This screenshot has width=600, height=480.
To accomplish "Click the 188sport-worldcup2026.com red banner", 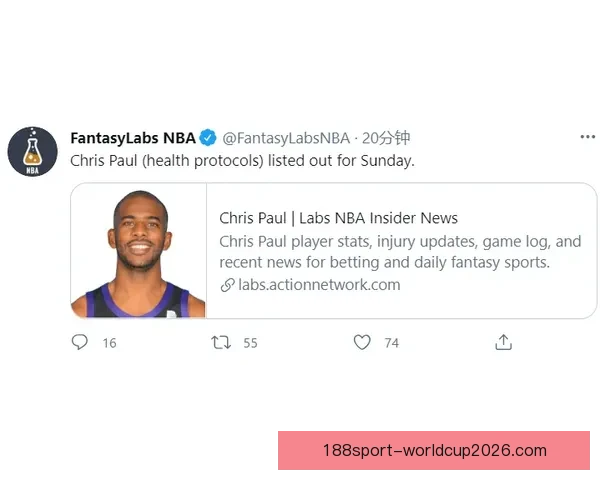I will coord(434,451).
